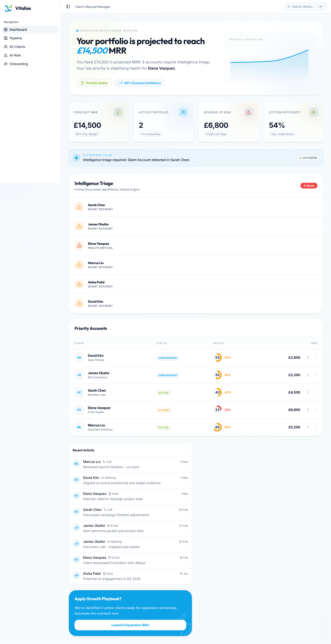Click the Portfolio Stable pill
Image resolution: width=331 pixels, height=644 pixels.
click(x=94, y=83)
